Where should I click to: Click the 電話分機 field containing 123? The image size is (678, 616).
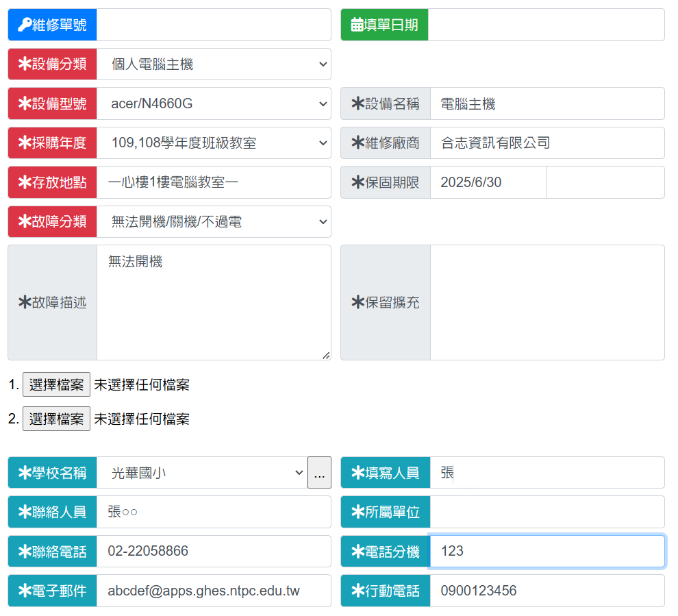(548, 550)
